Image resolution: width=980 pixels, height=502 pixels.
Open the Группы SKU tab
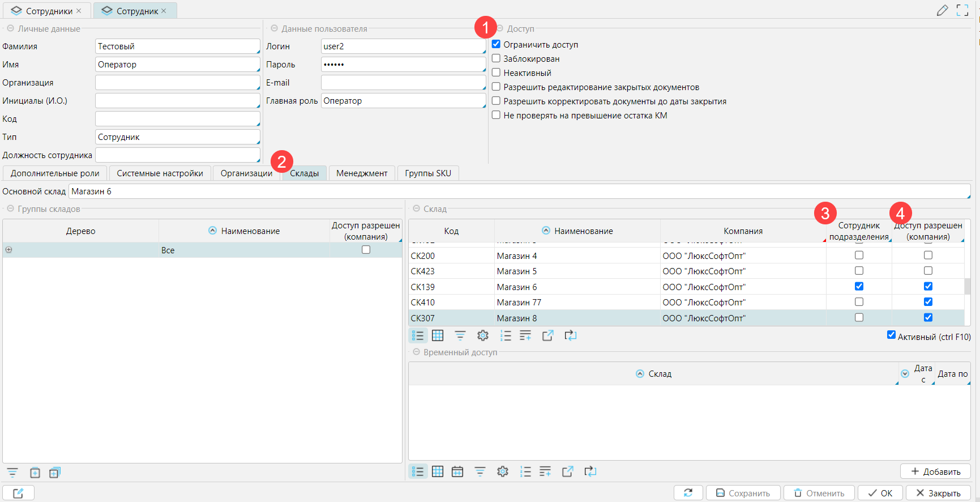tap(427, 173)
